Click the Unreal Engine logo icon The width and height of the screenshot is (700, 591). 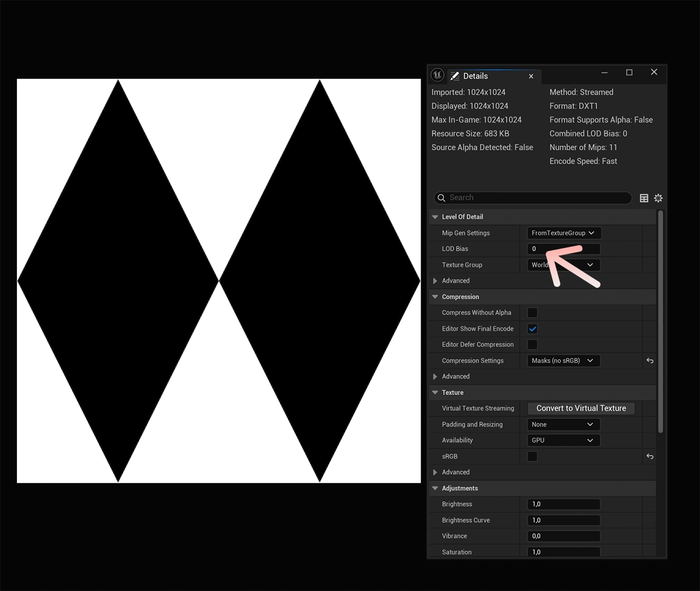(437, 74)
